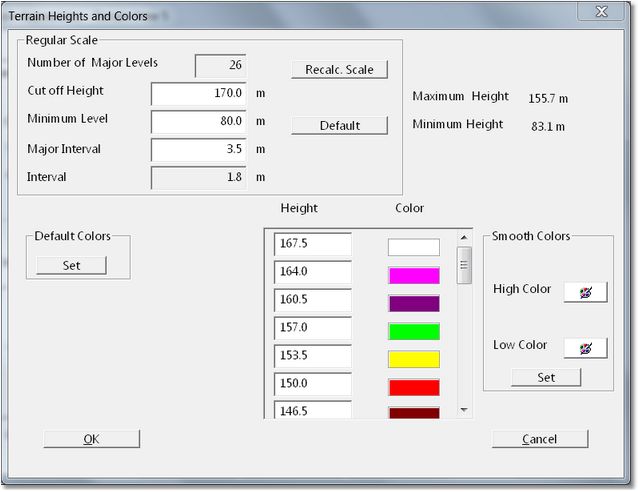Click the Interval field showing 1.8
This screenshot has width=638, height=492.
click(199, 177)
